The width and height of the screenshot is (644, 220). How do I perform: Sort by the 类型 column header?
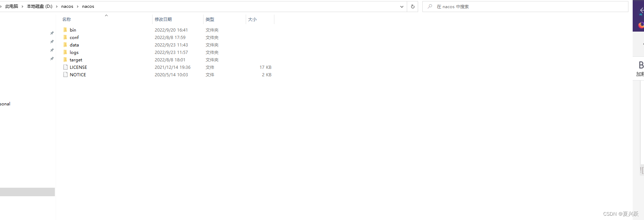tap(210, 20)
